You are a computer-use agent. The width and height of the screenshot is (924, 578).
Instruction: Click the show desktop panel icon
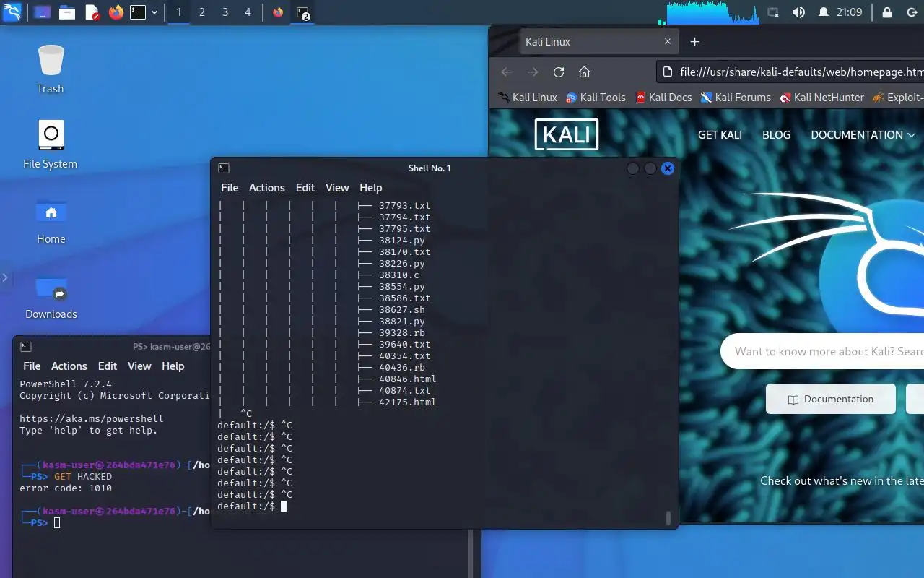42,12
